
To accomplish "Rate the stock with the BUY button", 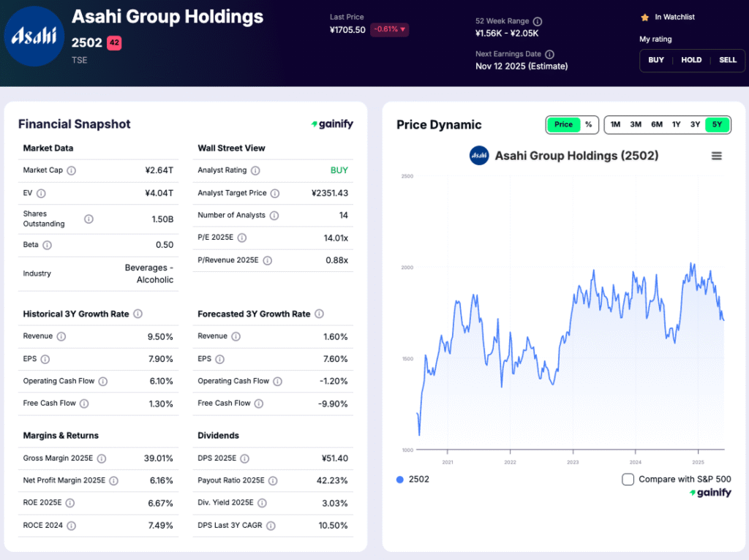I will click(x=656, y=61).
